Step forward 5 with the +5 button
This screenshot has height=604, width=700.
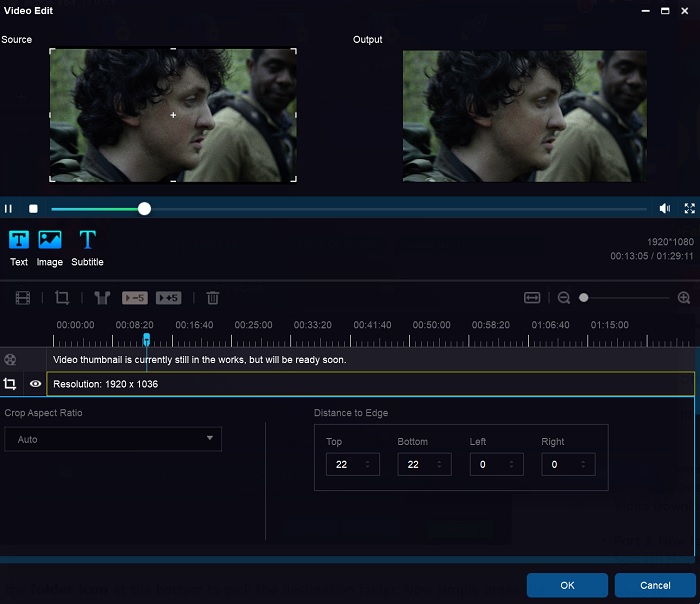click(x=168, y=298)
